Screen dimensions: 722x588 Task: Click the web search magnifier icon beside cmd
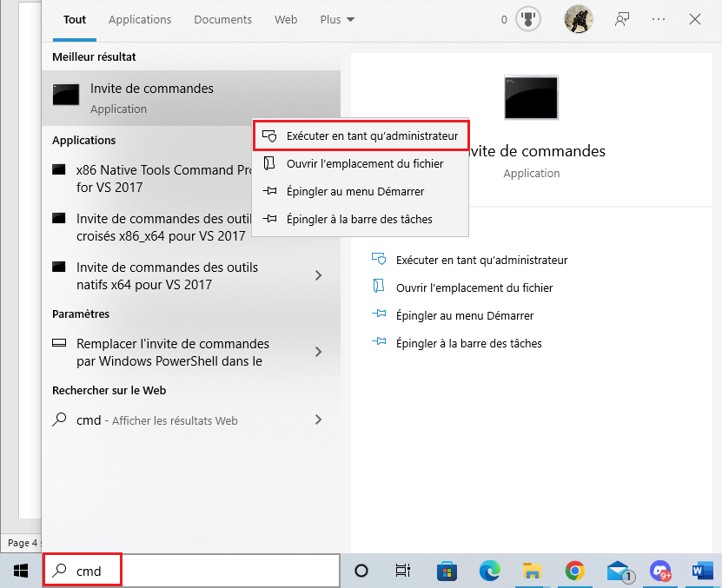click(x=59, y=419)
